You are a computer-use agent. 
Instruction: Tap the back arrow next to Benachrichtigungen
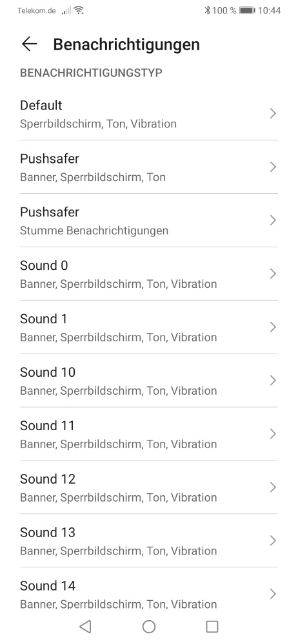[x=29, y=44]
